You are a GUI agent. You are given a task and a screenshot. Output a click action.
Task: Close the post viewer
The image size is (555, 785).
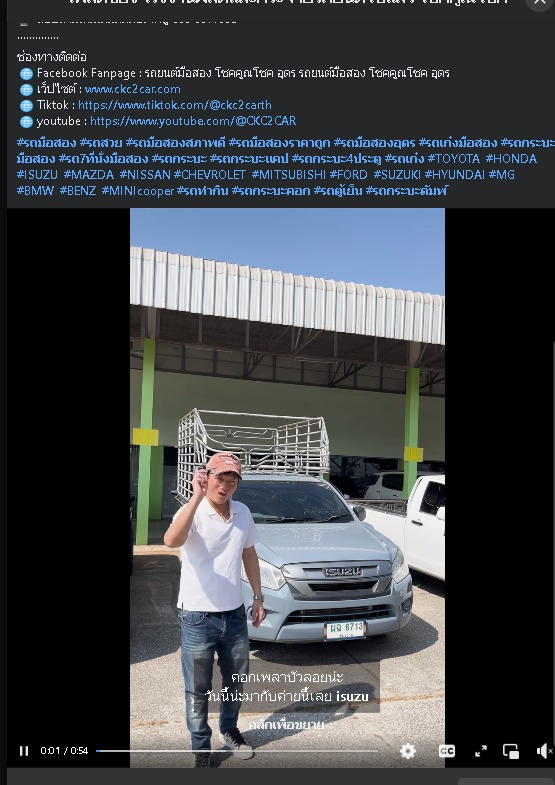pos(539,3)
